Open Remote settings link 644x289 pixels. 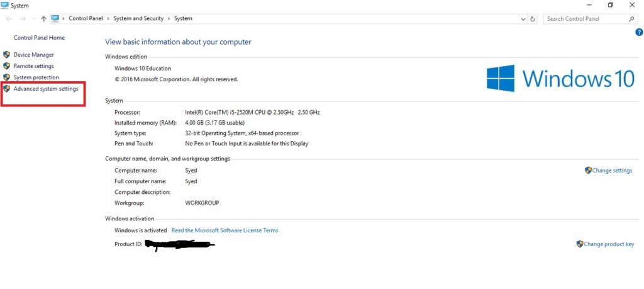(x=34, y=65)
